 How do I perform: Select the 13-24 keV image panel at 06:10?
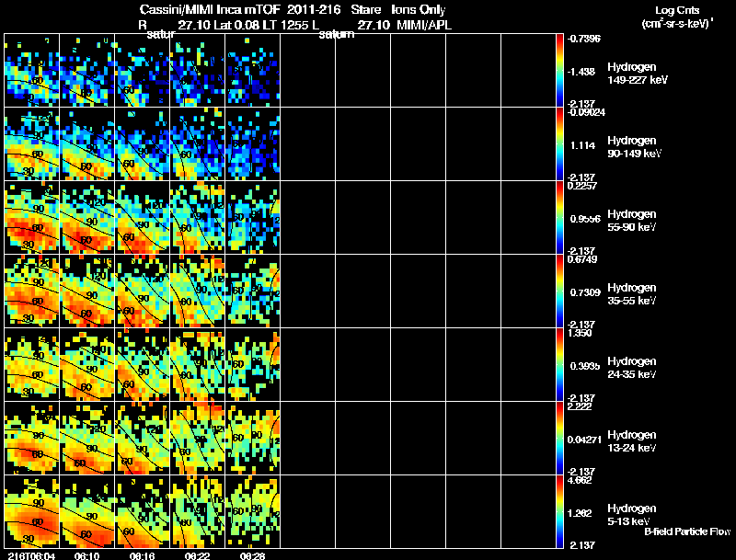pyautogui.click(x=86, y=439)
